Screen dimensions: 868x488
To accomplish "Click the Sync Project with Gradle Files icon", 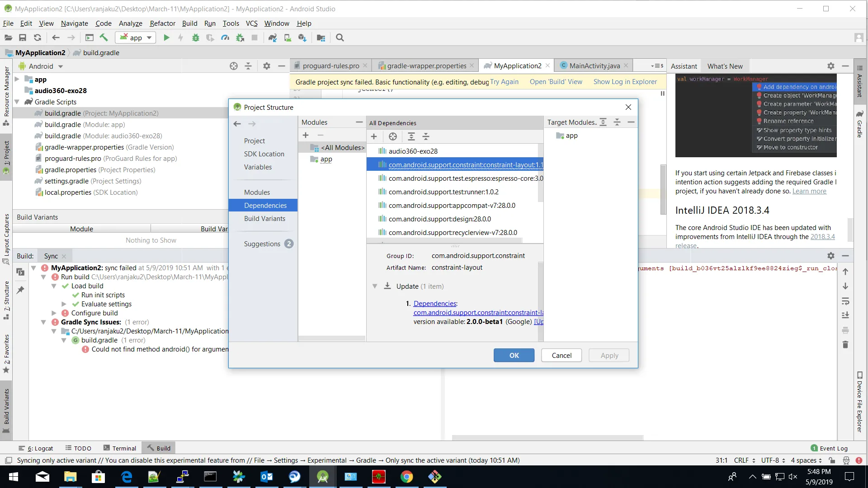I will pyautogui.click(x=272, y=38).
